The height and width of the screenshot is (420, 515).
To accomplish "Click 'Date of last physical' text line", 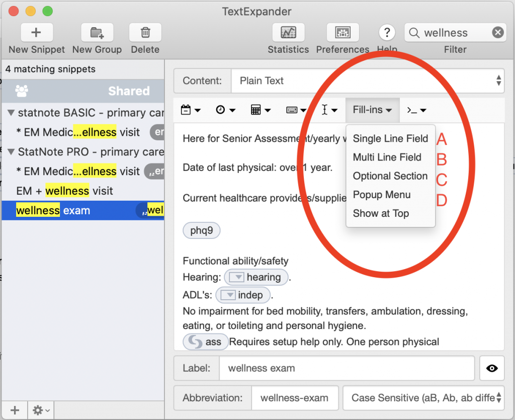I will tap(257, 167).
